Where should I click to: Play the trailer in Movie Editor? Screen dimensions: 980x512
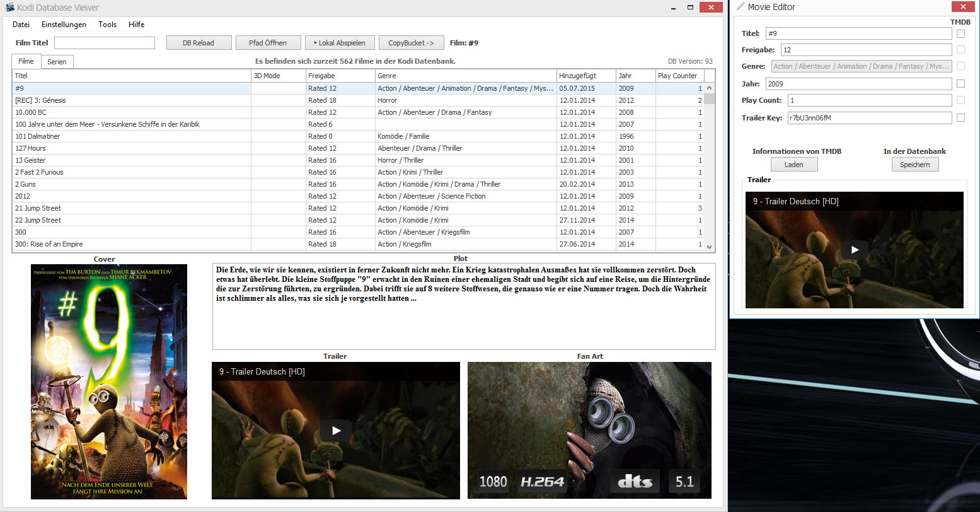coord(855,250)
